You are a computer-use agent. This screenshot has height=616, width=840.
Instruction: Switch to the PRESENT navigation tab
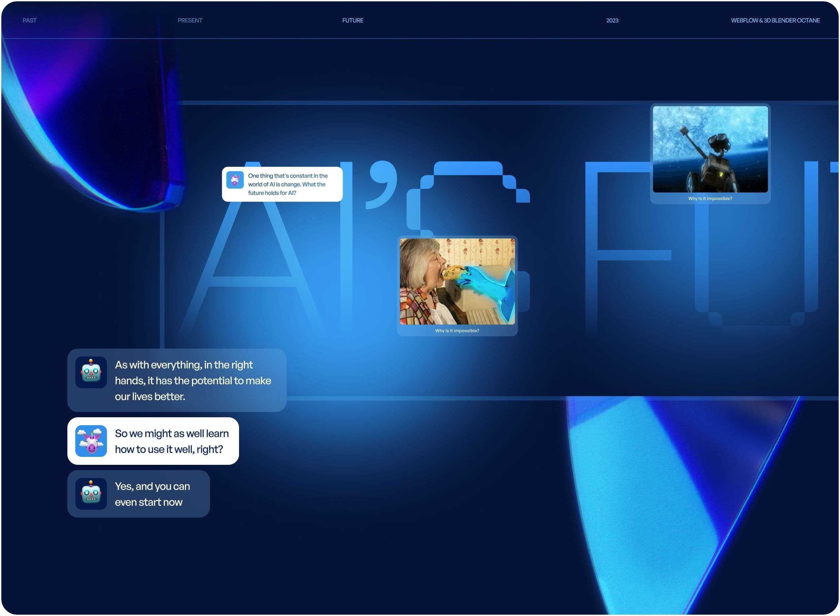[190, 20]
